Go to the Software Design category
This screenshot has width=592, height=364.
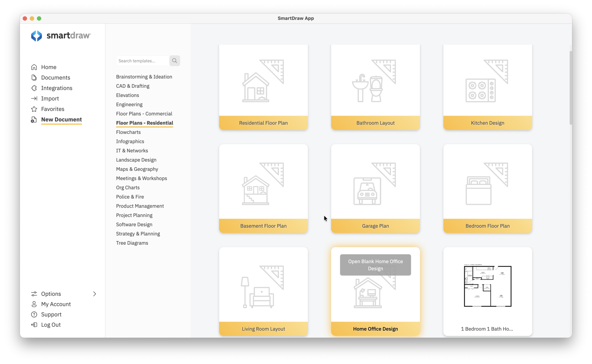(x=134, y=224)
